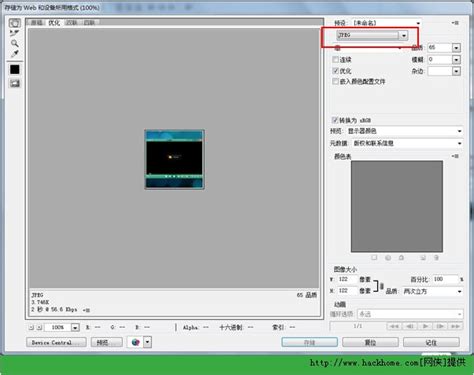This screenshot has height=375, width=474.
Task: Go to next animation frame
Action: pos(440,326)
